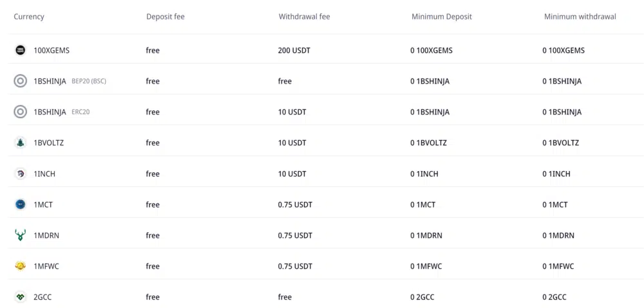Click the Withdrawal fee column header
The width and height of the screenshot is (644, 308).
click(304, 17)
